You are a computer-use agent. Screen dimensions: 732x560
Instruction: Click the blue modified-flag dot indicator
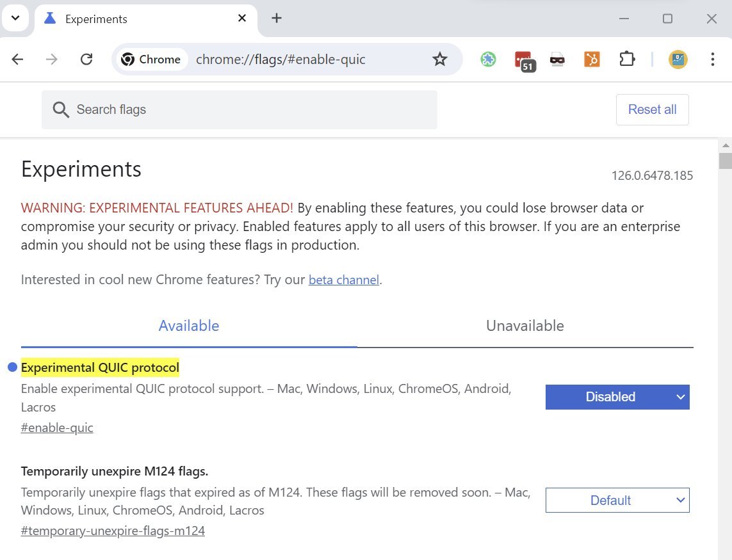[x=13, y=367]
